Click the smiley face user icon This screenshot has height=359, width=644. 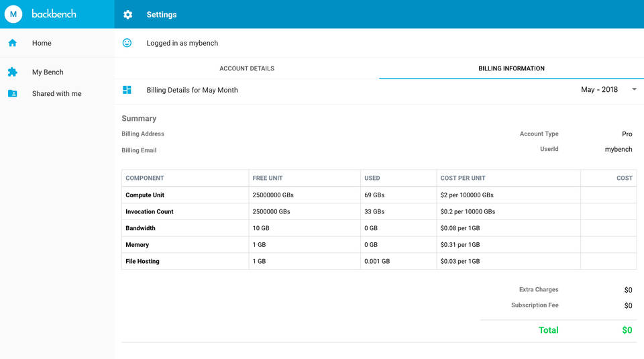tap(127, 43)
